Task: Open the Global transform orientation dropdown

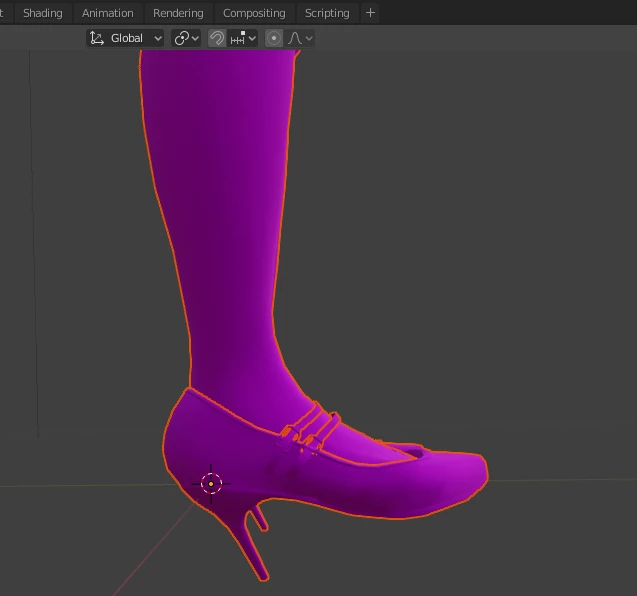Action: (125, 39)
